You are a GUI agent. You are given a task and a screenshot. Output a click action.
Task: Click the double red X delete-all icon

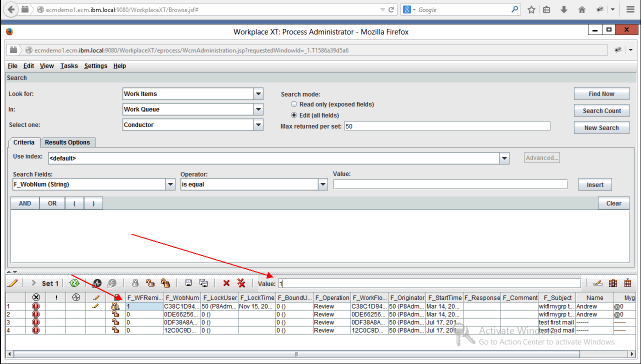click(241, 283)
